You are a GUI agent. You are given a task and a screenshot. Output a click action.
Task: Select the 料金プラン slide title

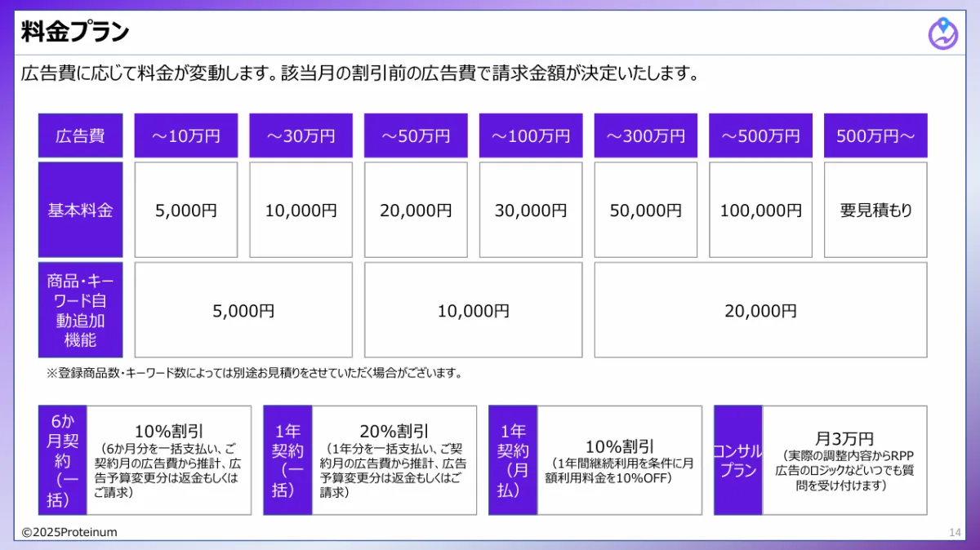(75, 33)
